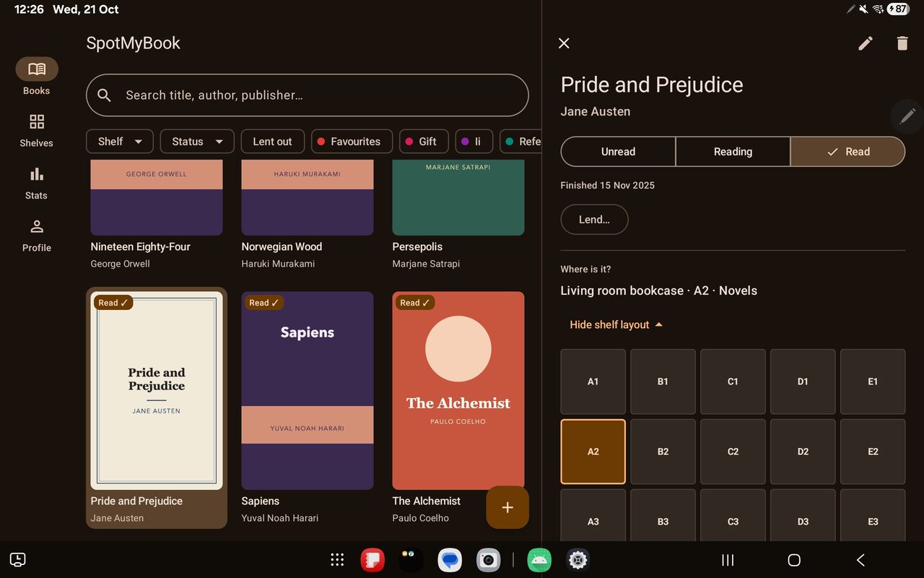Toggle the Favourites filter chip
Image resolution: width=924 pixels, height=578 pixels.
pyautogui.click(x=352, y=142)
